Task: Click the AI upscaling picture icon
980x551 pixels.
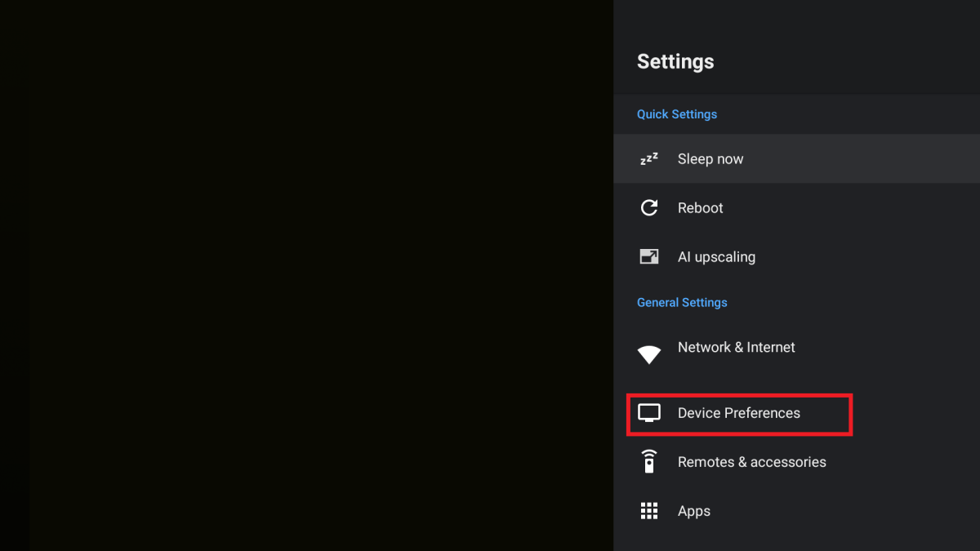Action: [649, 257]
